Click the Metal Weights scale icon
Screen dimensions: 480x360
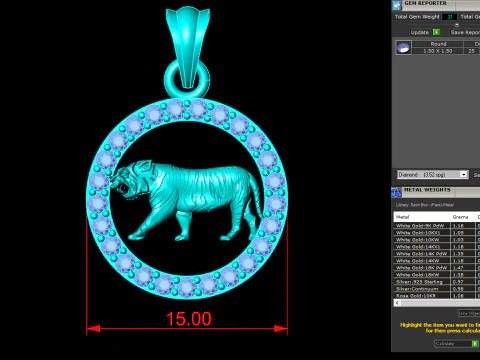pyautogui.click(x=396, y=192)
